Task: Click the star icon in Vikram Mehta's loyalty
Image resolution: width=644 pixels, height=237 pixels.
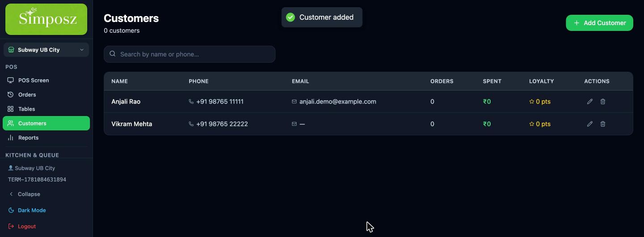Action: coord(532,124)
